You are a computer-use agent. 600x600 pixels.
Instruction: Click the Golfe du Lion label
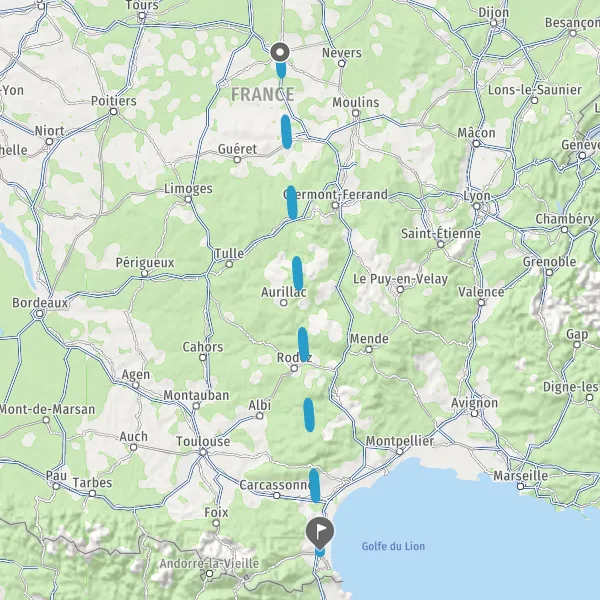(x=393, y=546)
